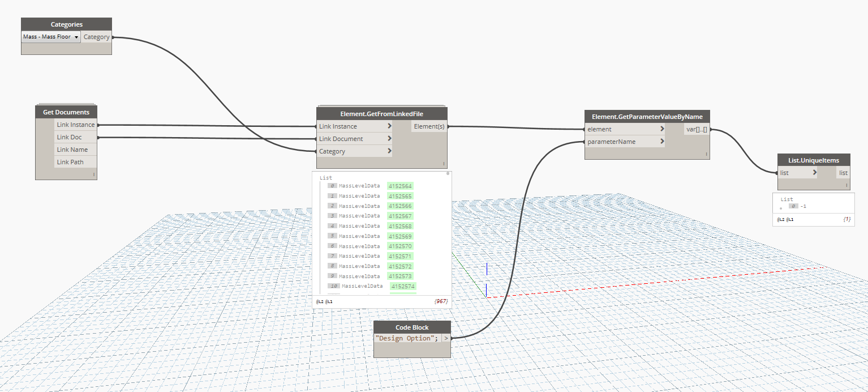Click element ID 4152569 in preview
Screen dimensions: 868x392
[400, 236]
